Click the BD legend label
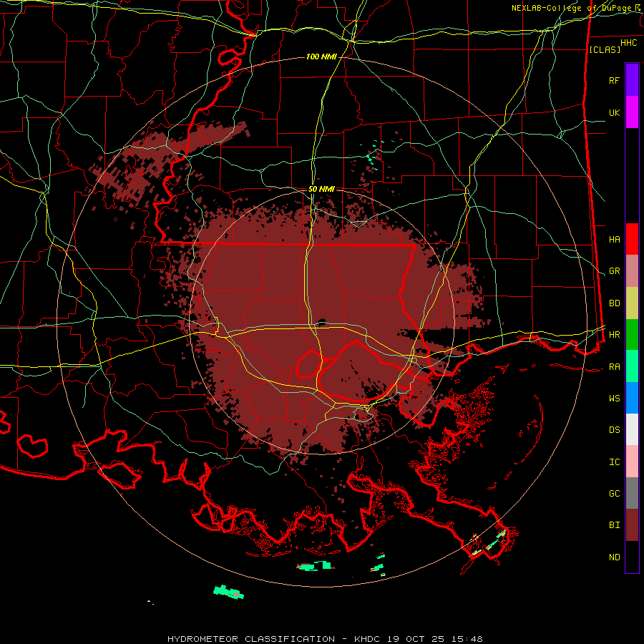 (614, 303)
